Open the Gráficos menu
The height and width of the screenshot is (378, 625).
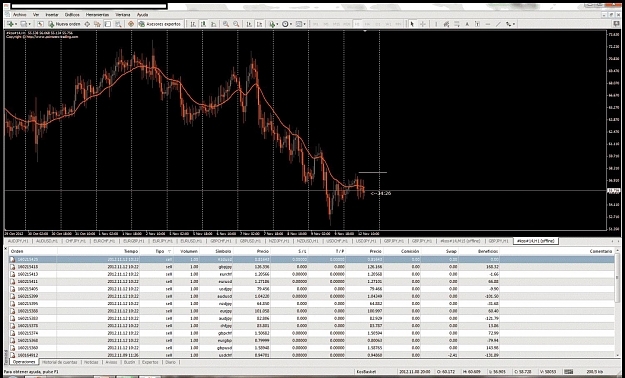(72, 15)
